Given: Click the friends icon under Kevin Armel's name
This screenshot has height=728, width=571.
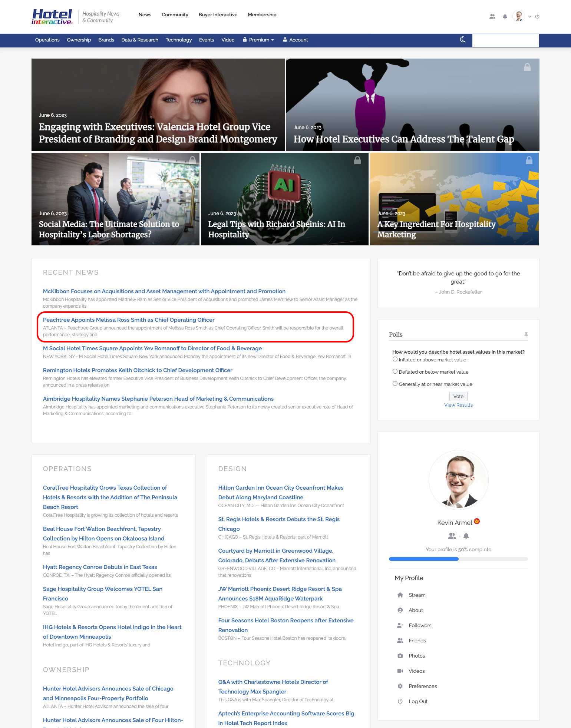Looking at the screenshot, I should [452, 536].
